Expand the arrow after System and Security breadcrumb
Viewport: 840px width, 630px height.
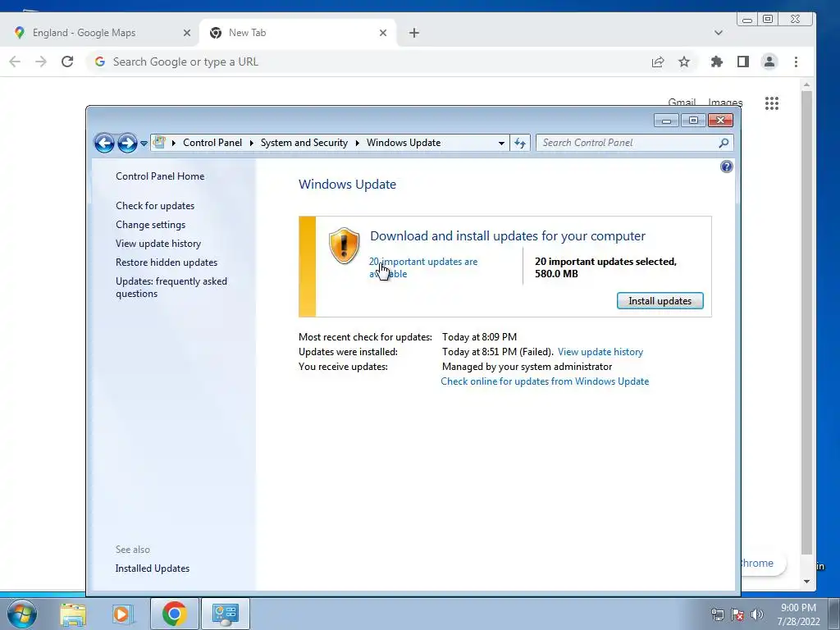coord(358,143)
